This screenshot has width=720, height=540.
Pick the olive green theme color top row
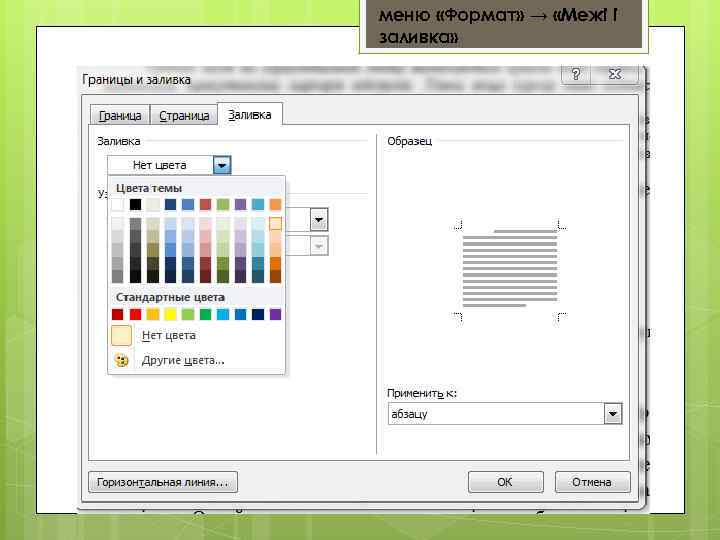point(223,204)
